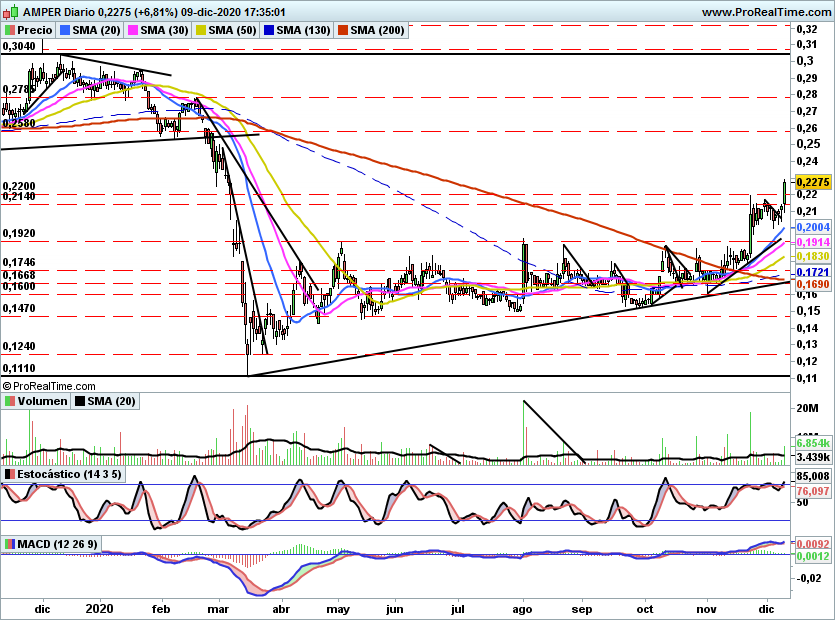The image size is (835, 620).
Task: Click the yellow SMA (50) color swatch
Action: (201, 30)
